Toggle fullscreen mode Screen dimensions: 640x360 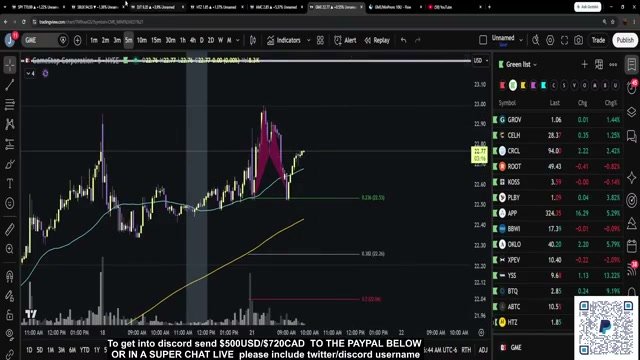click(564, 40)
